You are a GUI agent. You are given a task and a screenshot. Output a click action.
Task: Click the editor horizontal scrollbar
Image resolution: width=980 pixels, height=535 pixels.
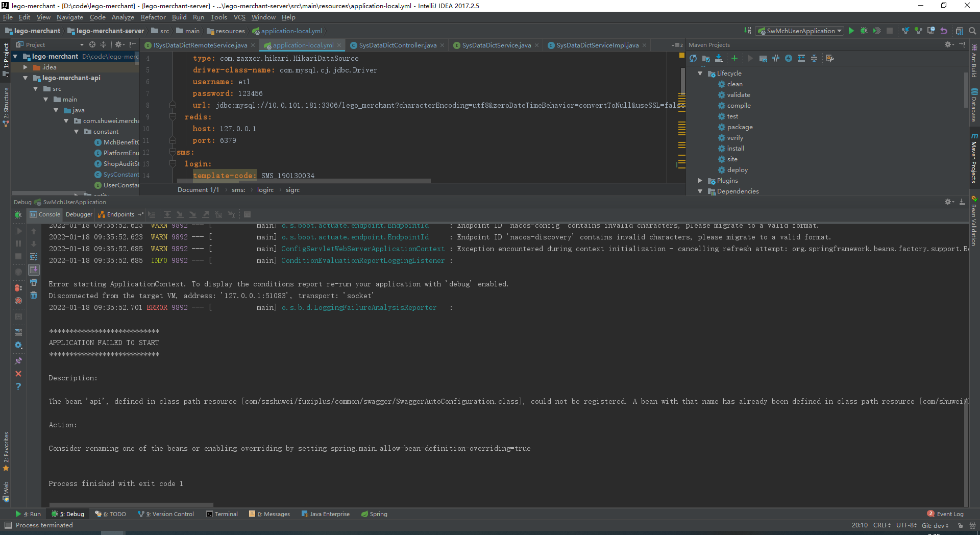pyautogui.click(x=304, y=181)
